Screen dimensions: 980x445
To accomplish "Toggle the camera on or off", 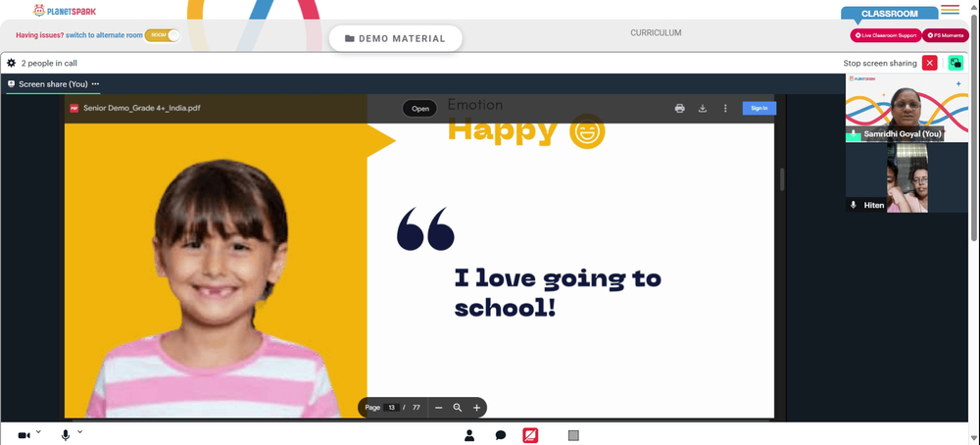I will point(24,435).
